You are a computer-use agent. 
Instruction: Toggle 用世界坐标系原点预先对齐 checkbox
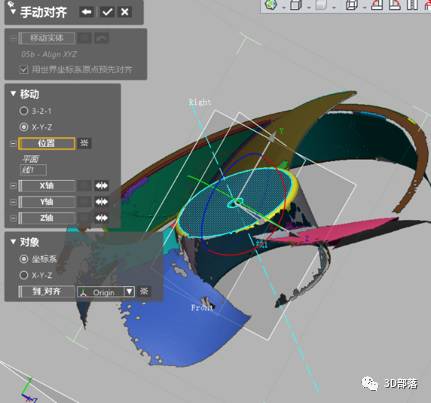pyautogui.click(x=24, y=69)
